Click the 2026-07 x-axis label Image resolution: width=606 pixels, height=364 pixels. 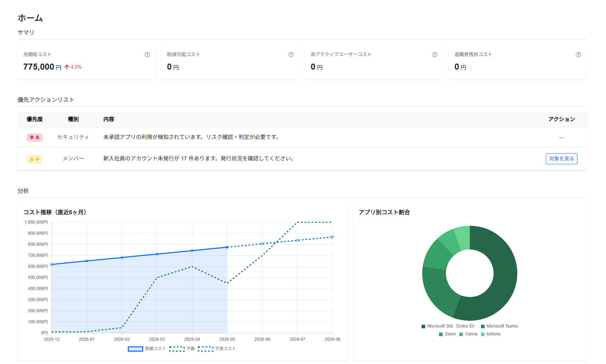[x=297, y=339]
